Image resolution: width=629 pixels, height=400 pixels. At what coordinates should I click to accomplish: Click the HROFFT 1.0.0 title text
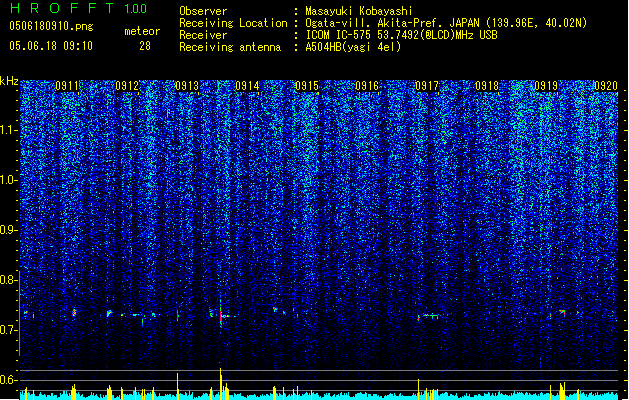[x=78, y=8]
